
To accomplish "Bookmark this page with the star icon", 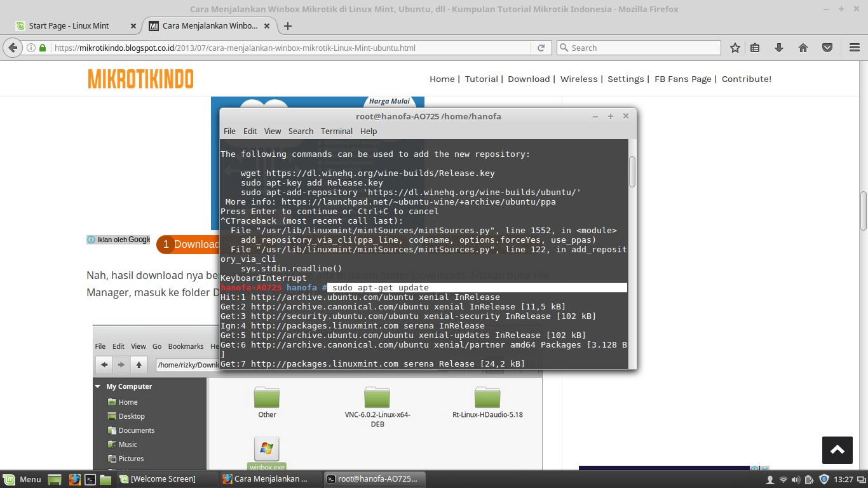I will tap(735, 48).
